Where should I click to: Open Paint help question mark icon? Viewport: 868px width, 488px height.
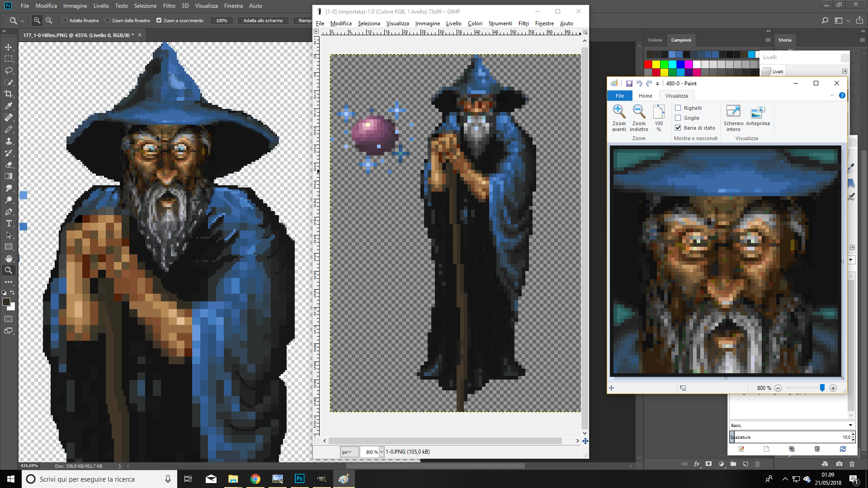(842, 95)
